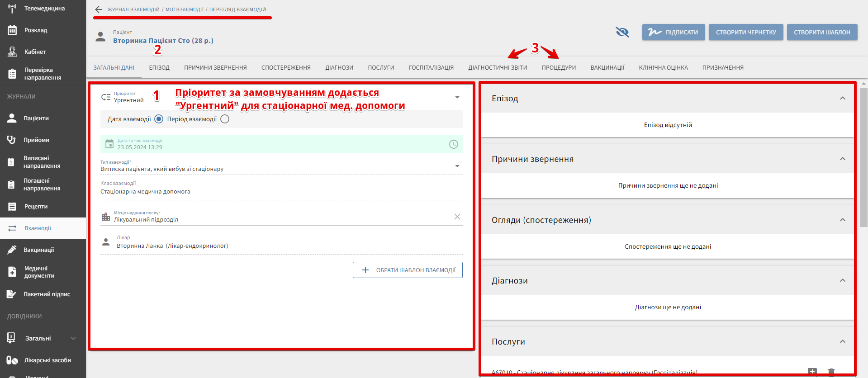Open the Тип взаємодії dropdown
This screenshot has height=378, width=868.
pos(457,166)
